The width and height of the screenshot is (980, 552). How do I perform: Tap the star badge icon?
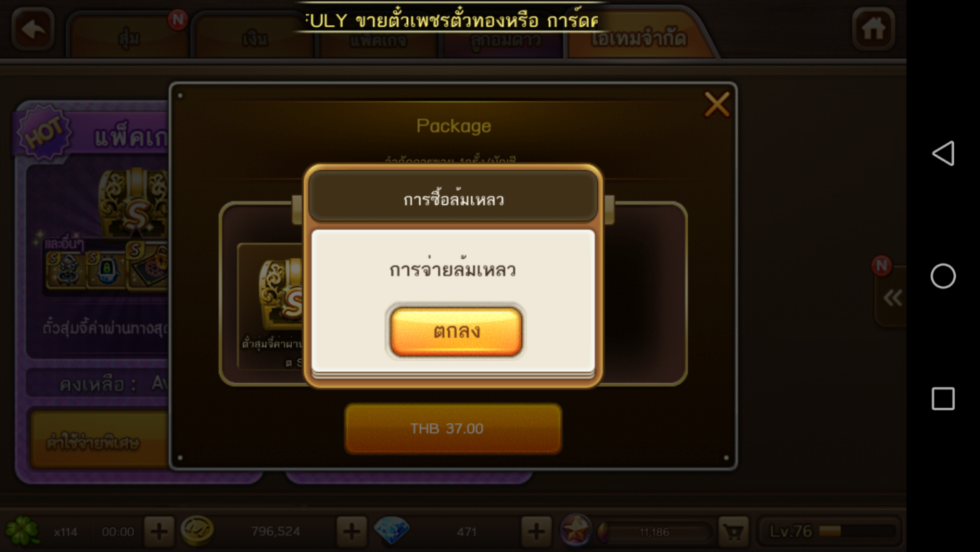point(576,531)
